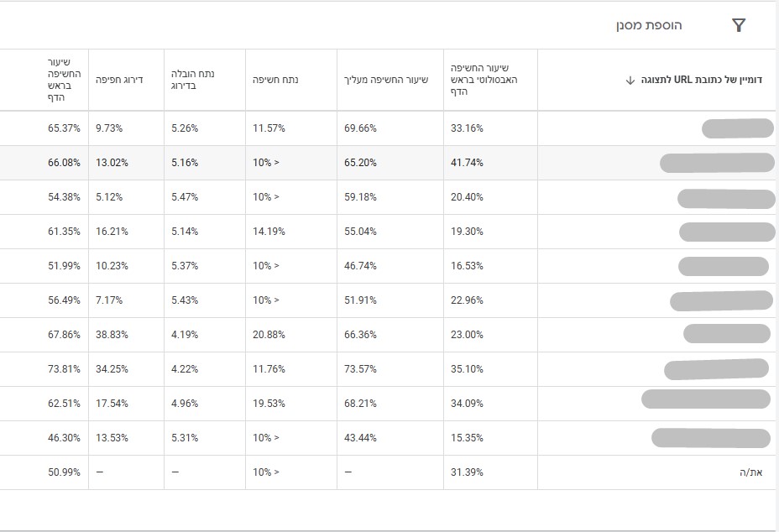Click the redacted domain with 15.35% absolute top
Viewport: 779px width, 532px height.
coord(711,438)
